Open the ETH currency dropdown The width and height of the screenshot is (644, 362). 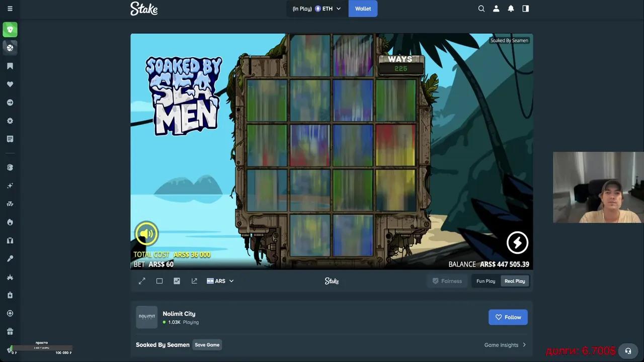[x=317, y=9]
